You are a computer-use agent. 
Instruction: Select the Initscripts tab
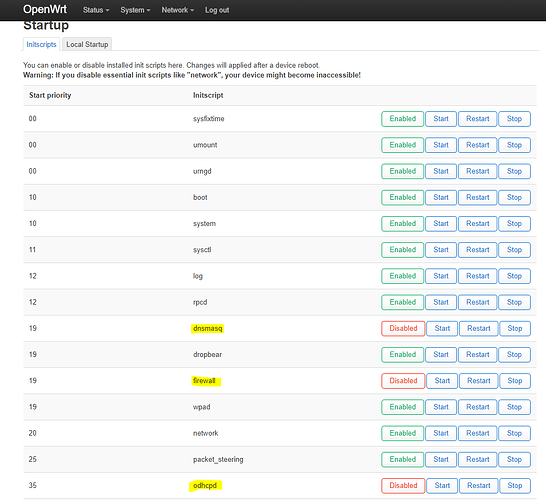click(x=41, y=44)
